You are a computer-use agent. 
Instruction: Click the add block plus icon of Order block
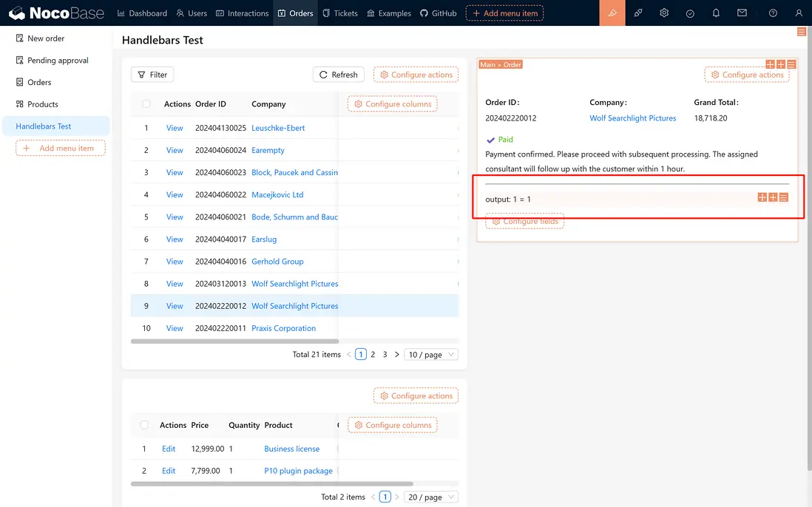coord(780,64)
